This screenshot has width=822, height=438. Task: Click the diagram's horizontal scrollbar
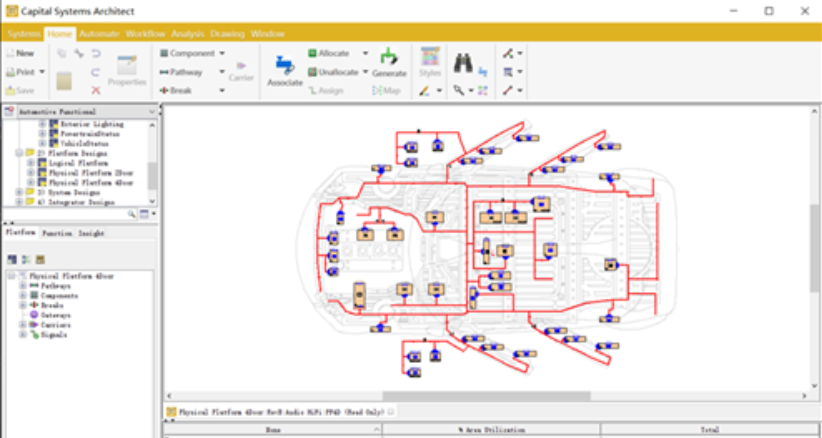click(480, 396)
